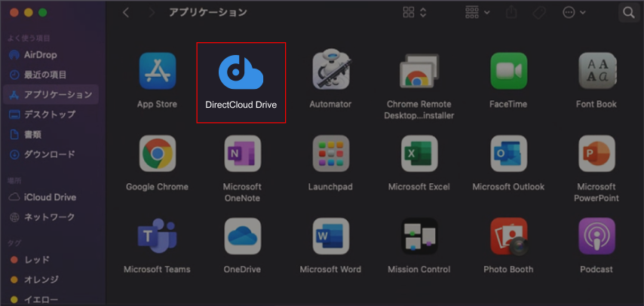Open the icon view switcher dropdown
Screen dimensions: 644x306
(x=415, y=13)
